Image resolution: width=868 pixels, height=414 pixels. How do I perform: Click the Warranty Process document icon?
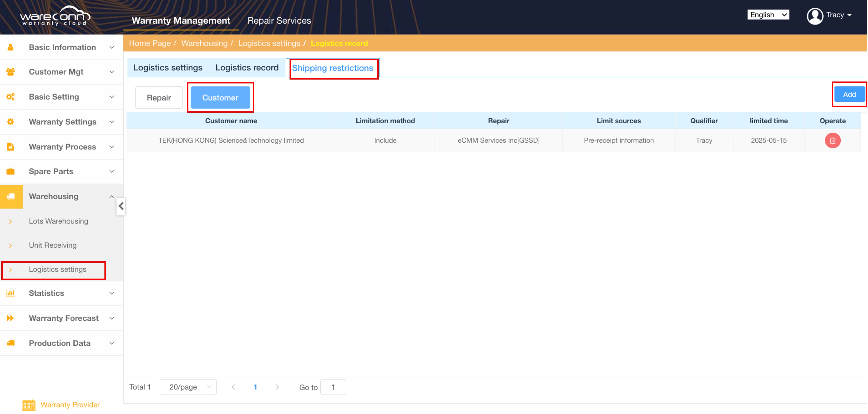tap(11, 147)
